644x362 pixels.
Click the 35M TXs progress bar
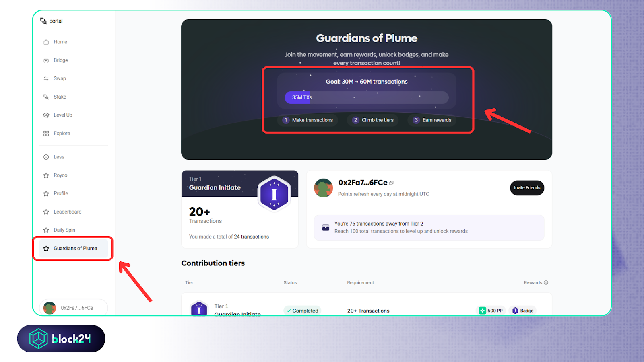366,97
